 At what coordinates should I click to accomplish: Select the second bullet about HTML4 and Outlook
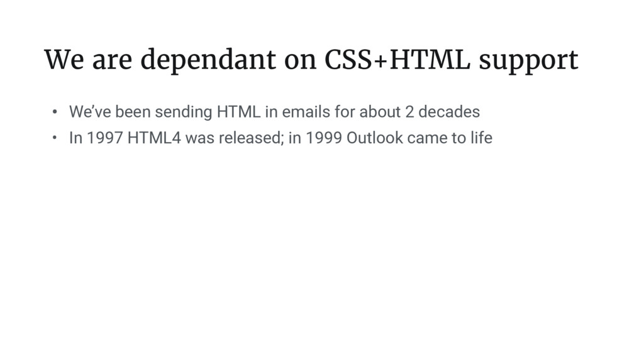(x=280, y=138)
